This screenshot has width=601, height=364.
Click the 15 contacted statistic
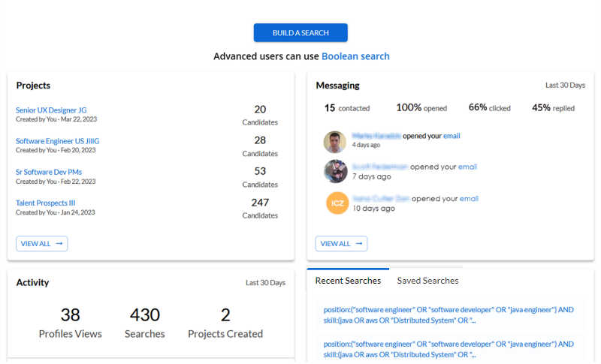[x=347, y=108]
